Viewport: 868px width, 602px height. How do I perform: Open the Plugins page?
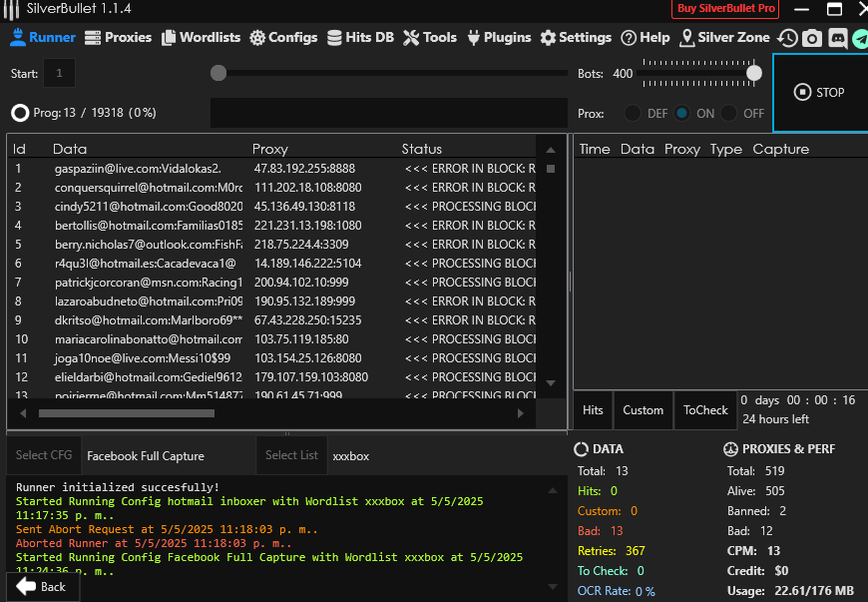[498, 37]
